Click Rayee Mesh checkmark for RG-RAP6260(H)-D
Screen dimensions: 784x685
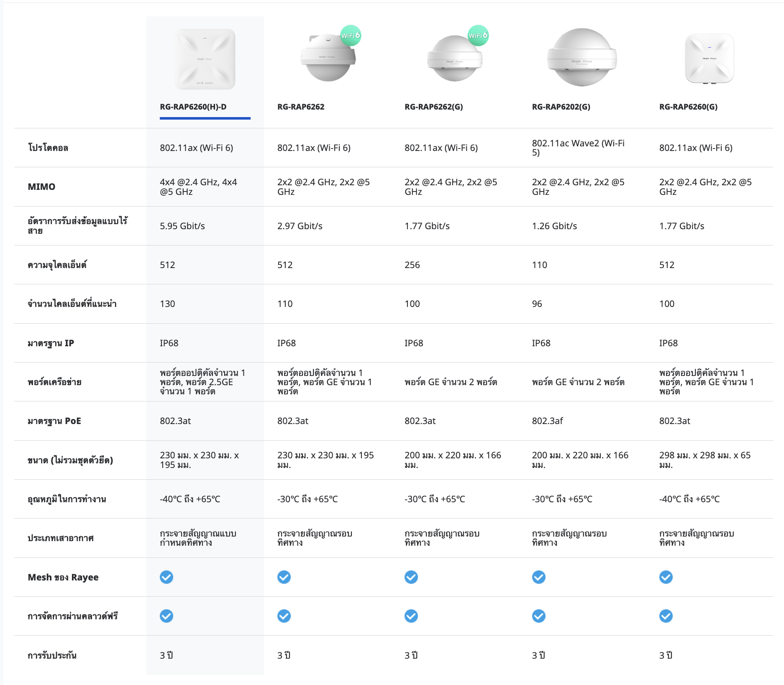pos(167,577)
